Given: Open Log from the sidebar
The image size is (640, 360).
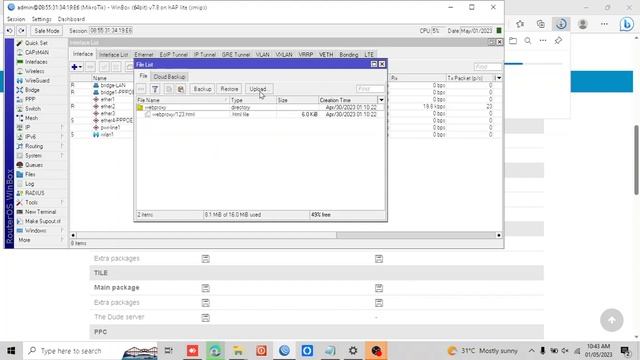Looking at the screenshot, I should 29,184.
